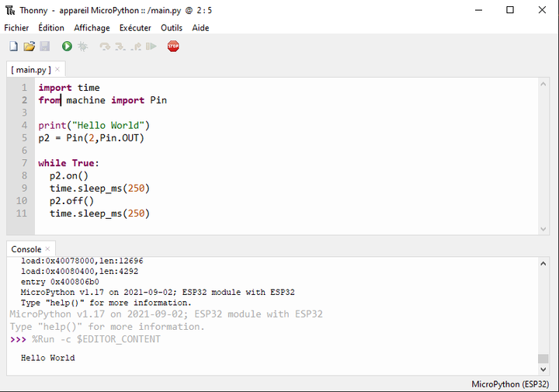The width and height of the screenshot is (559, 392).
Task: Click the New file icon
Action: [x=13, y=47]
